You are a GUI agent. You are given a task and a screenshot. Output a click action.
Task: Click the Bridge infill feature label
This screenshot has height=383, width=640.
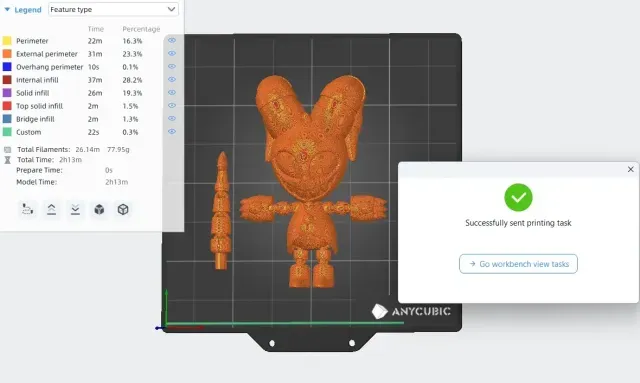coord(35,119)
